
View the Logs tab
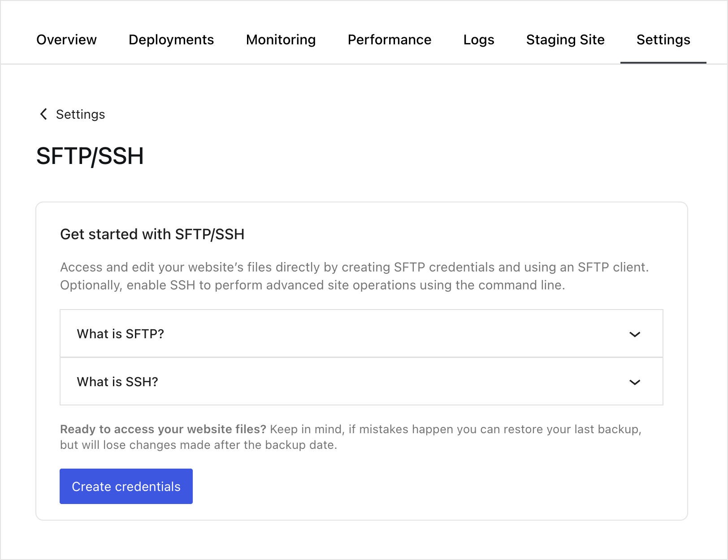pyautogui.click(x=478, y=39)
